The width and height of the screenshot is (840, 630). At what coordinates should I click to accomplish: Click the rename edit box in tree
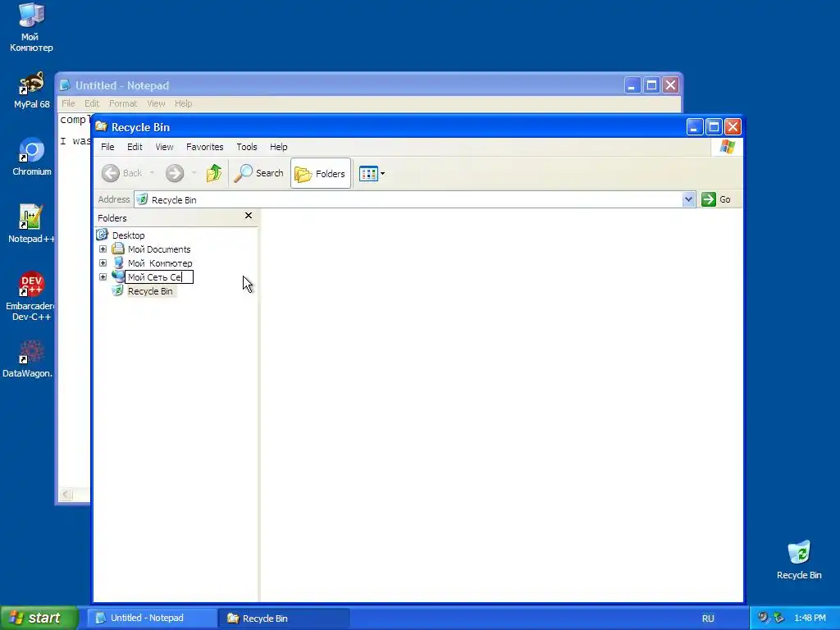click(x=159, y=277)
